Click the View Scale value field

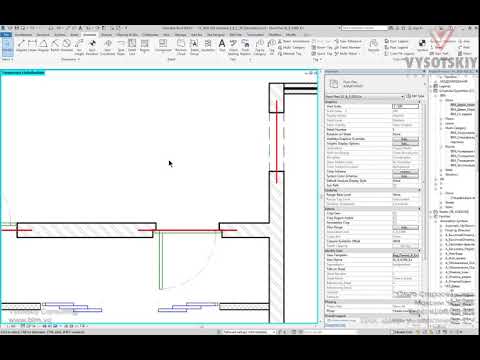pos(405,106)
